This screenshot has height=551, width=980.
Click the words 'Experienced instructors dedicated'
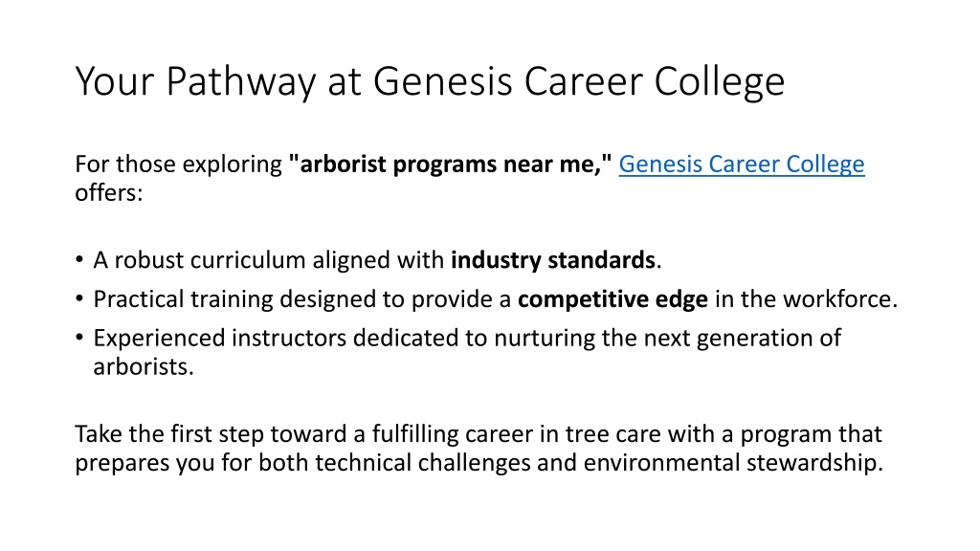coord(276,338)
